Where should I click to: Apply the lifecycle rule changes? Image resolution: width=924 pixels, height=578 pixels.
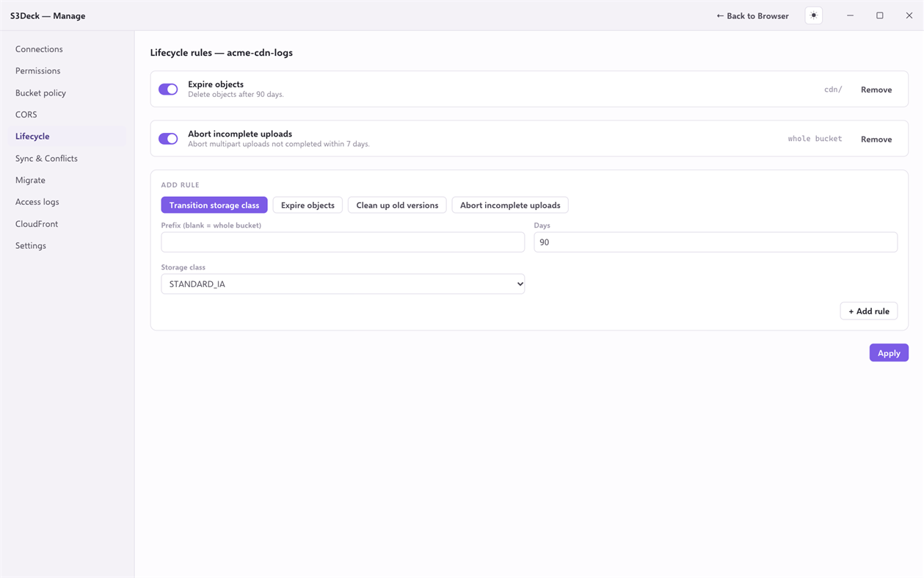pyautogui.click(x=889, y=353)
